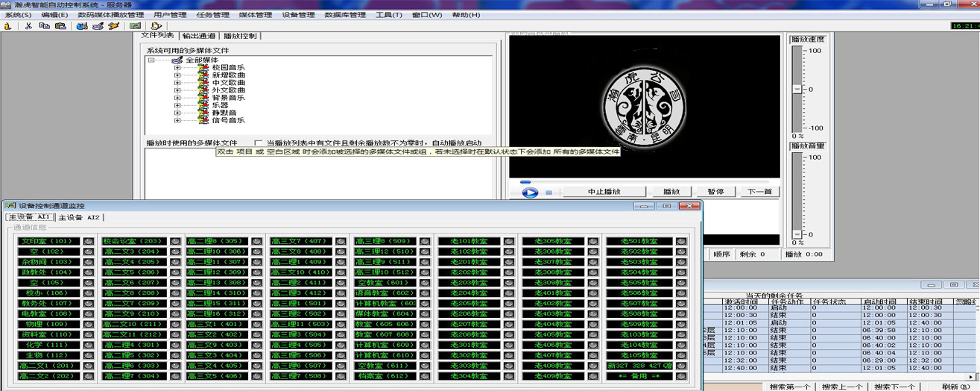Viewport: 980px width, 391px height.
Task: Click the folder icon beside 背景音乐
Action: click(203, 98)
